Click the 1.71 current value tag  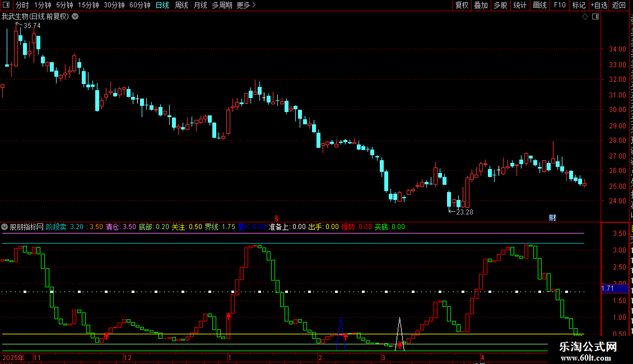(615, 288)
